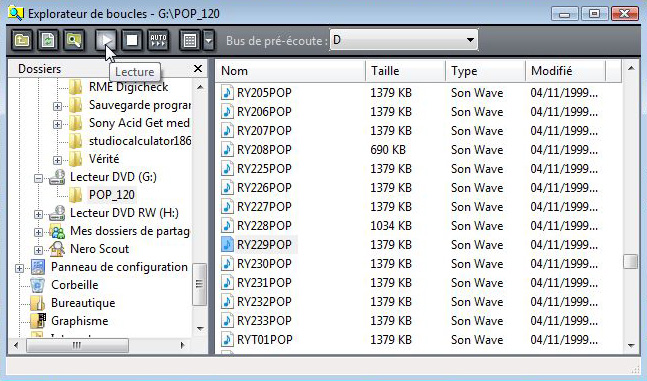Expand the Nero Scout node

click(x=38, y=250)
